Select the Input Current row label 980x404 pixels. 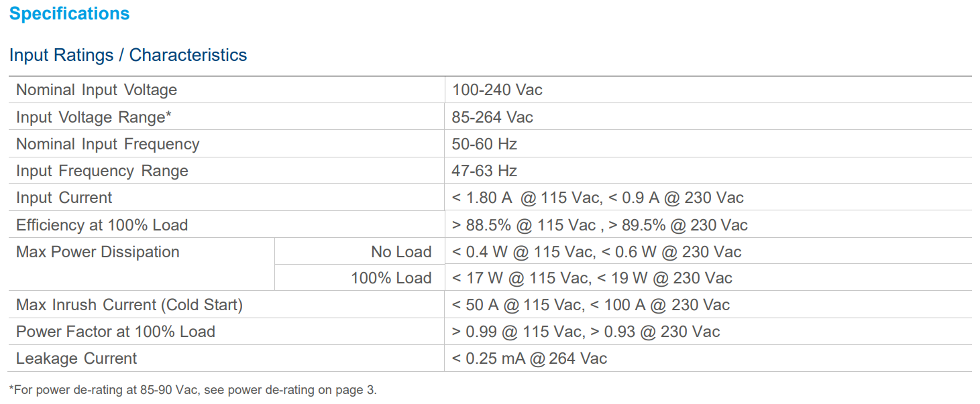[64, 198]
